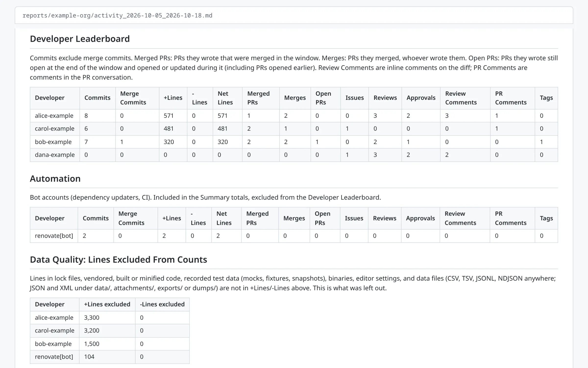The width and height of the screenshot is (588, 368).
Task: Click Open PRs header in Automation table
Action: (322, 218)
